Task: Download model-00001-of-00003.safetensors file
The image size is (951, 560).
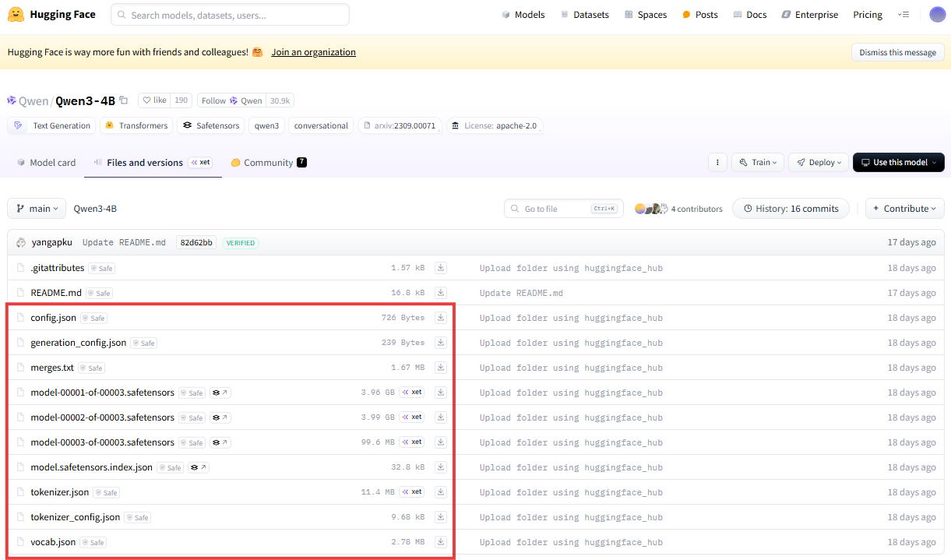Action: 440,393
